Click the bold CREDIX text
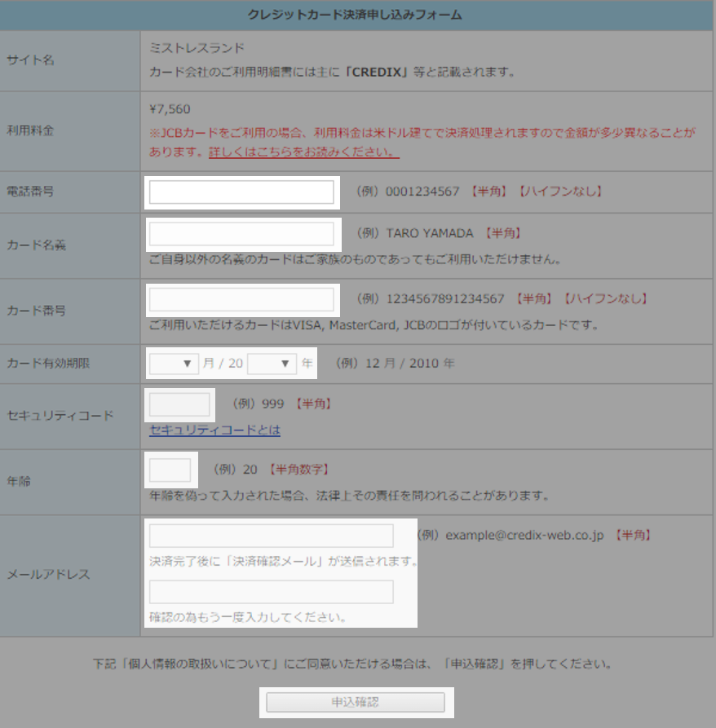The width and height of the screenshot is (716, 728). (x=375, y=72)
